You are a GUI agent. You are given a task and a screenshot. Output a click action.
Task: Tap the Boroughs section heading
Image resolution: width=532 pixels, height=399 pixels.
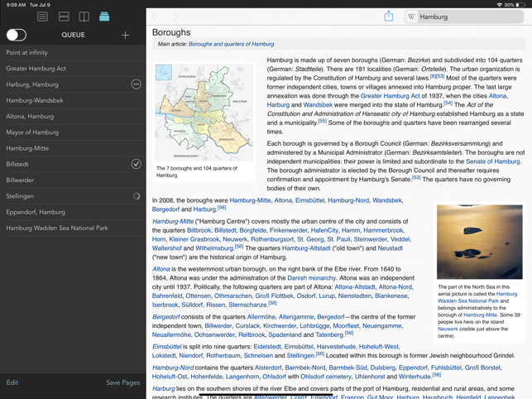(171, 32)
